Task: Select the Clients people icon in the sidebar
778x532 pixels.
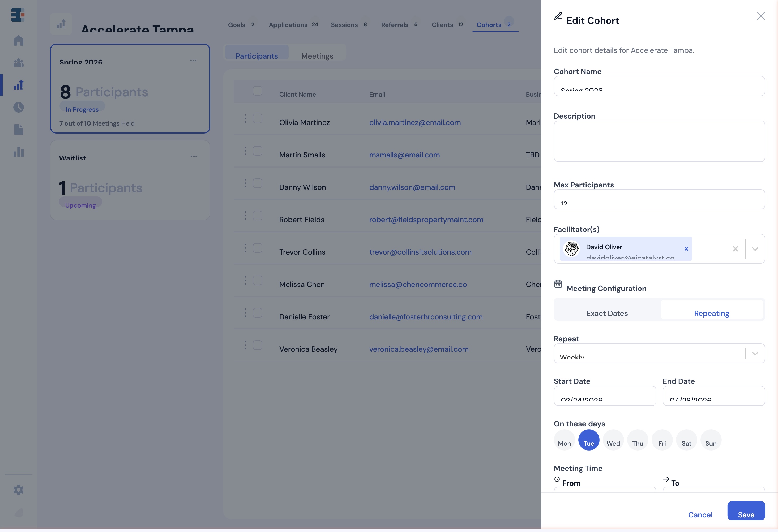Action: pos(18,63)
